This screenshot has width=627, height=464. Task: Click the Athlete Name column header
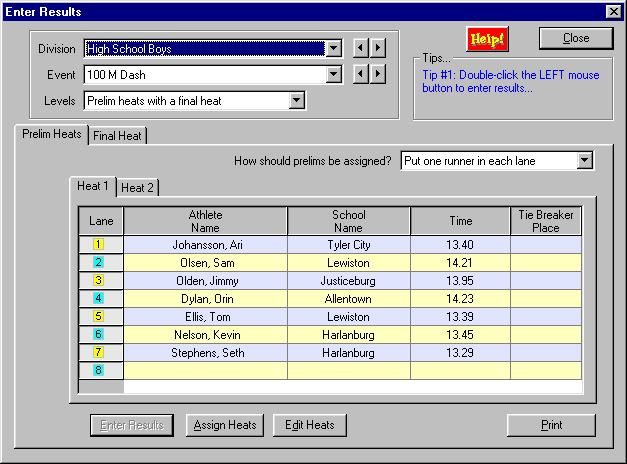coord(206,221)
